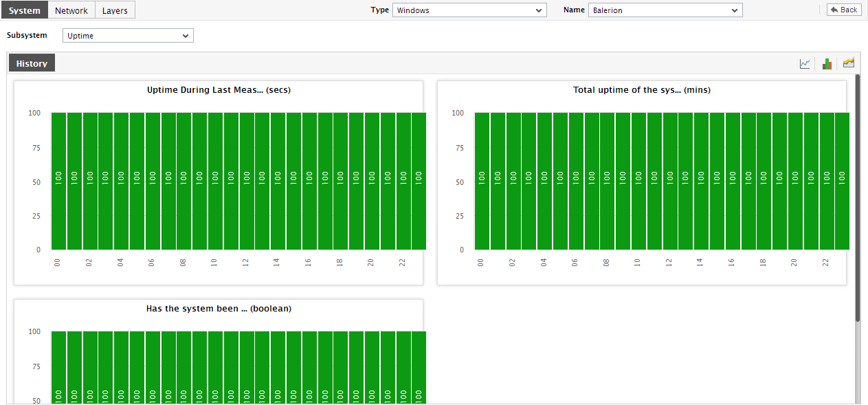Image resolution: width=868 pixels, height=405 pixels.
Task: Click the 'Has the system been ... (boolean)' title
Action: (x=219, y=309)
